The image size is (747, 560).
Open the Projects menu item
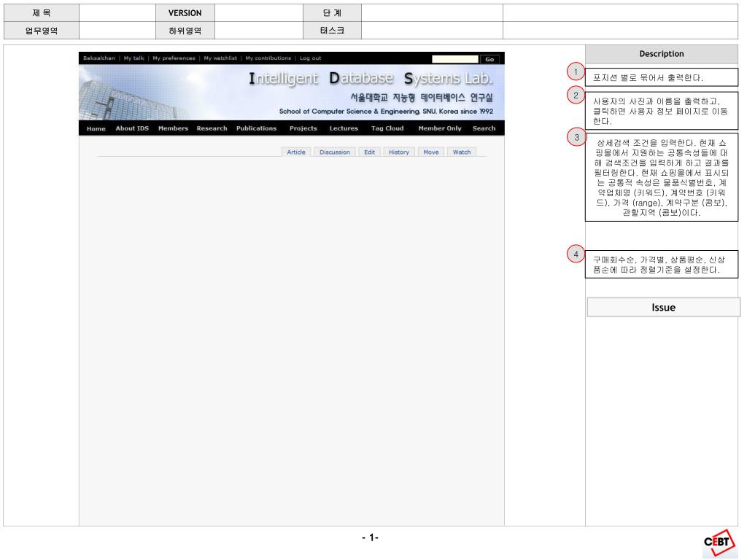click(303, 128)
